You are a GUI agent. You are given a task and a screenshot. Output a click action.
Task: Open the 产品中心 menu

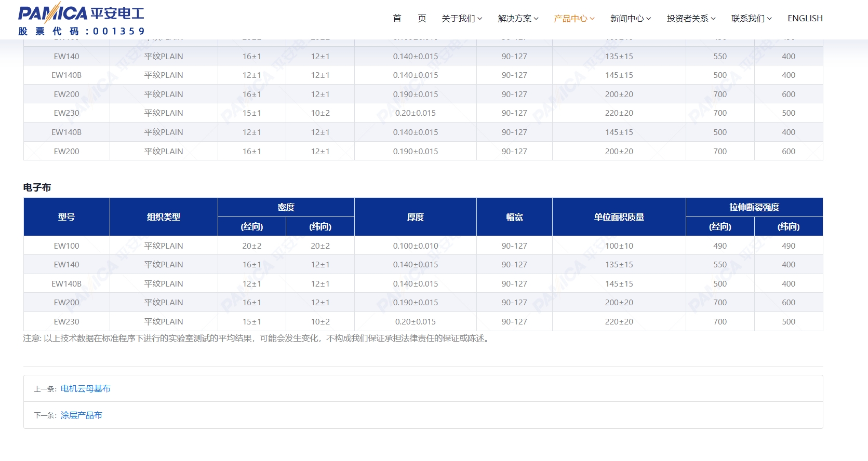pos(570,18)
